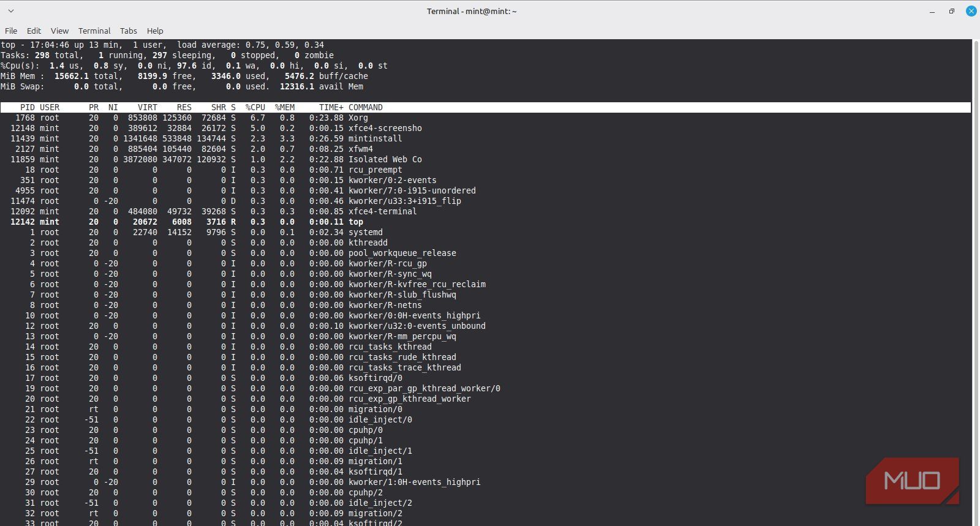Open the View menu
The height and width of the screenshot is (526, 980).
[59, 31]
